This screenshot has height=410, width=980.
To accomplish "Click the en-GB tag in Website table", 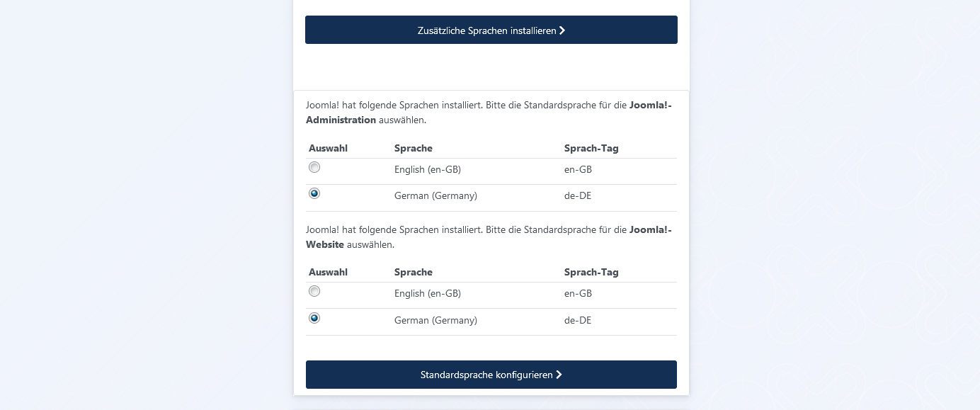I will (x=578, y=294).
